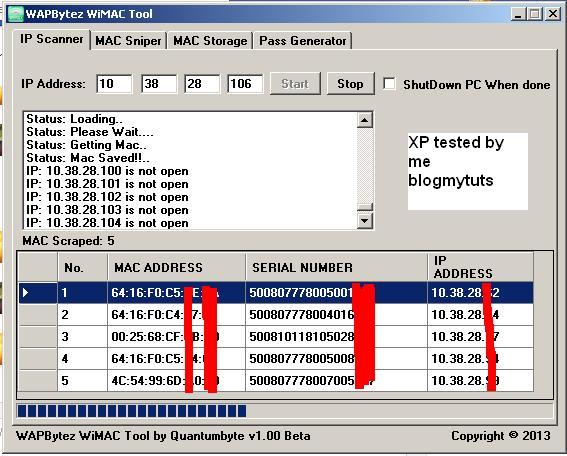Click the 'XP tested by me blogmytuts' note

[468, 171]
